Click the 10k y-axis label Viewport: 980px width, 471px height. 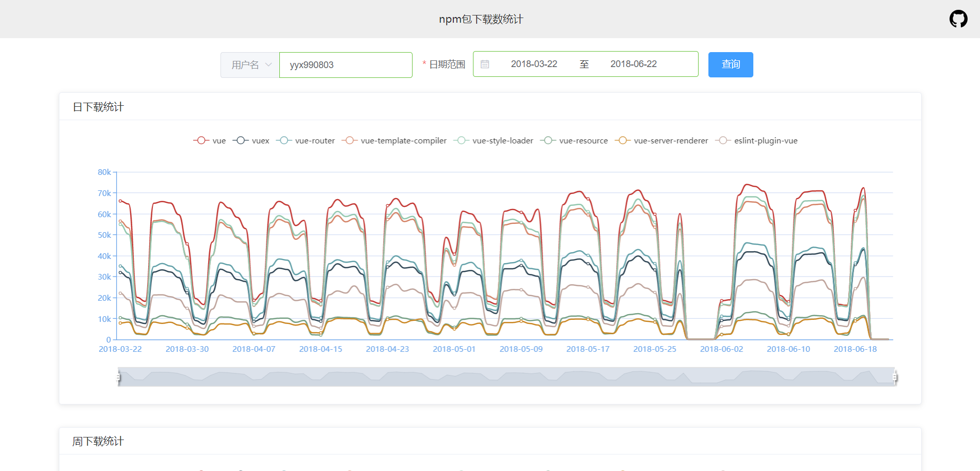(x=104, y=319)
